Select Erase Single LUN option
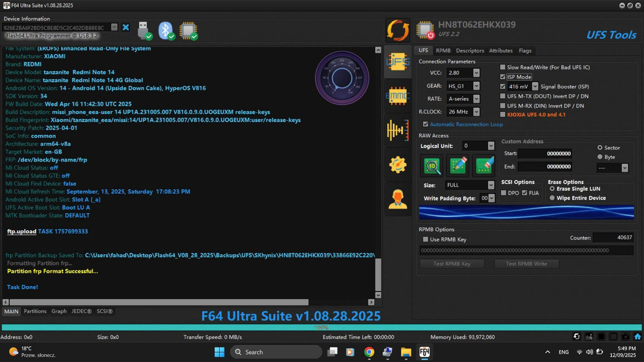The image size is (644, 362). click(552, 189)
